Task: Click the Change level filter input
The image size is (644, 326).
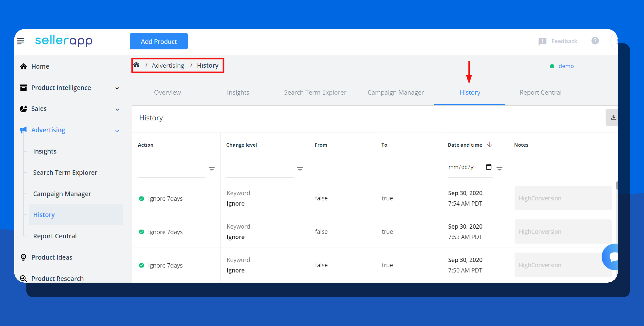Action: pos(260,169)
